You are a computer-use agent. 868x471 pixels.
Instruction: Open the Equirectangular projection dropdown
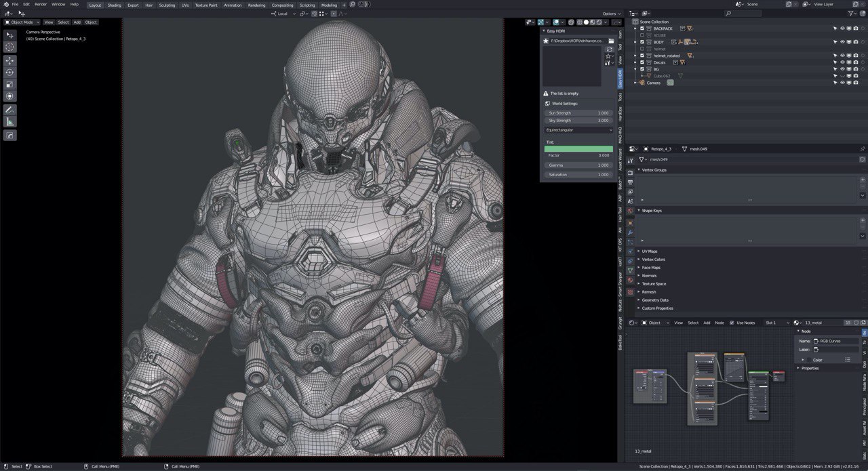[578, 129]
